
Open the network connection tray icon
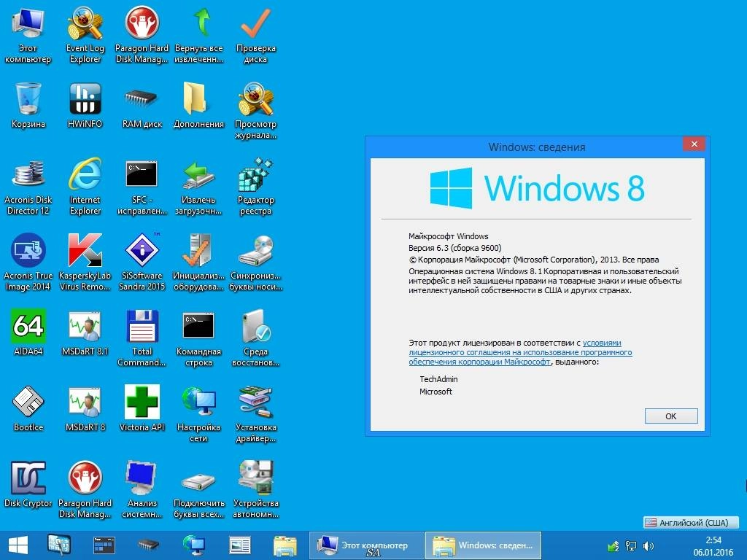(631, 545)
